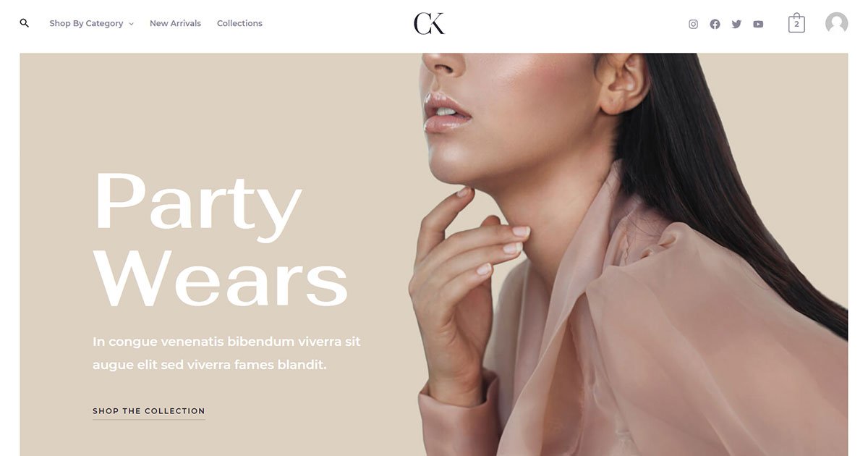Click the word Wears in the heading

pos(221,279)
